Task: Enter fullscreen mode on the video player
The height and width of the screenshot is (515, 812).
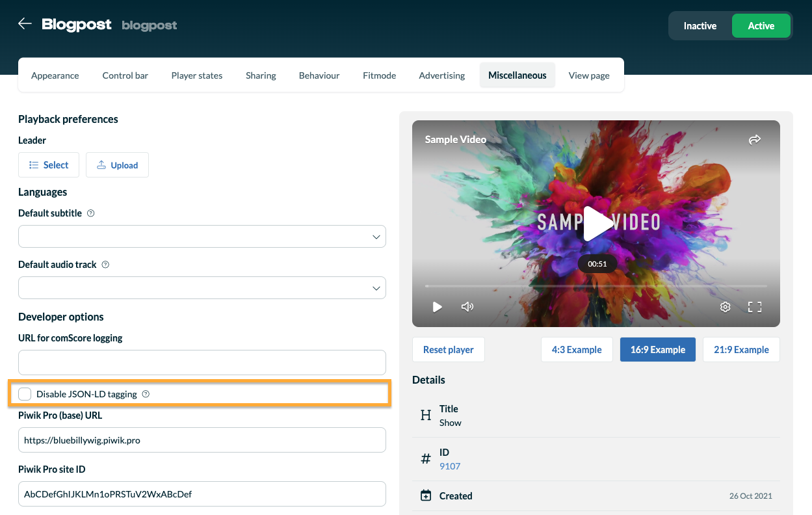Action: 754,307
